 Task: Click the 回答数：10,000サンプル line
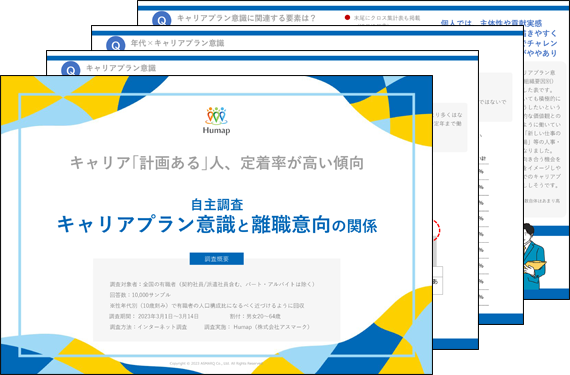point(140,295)
